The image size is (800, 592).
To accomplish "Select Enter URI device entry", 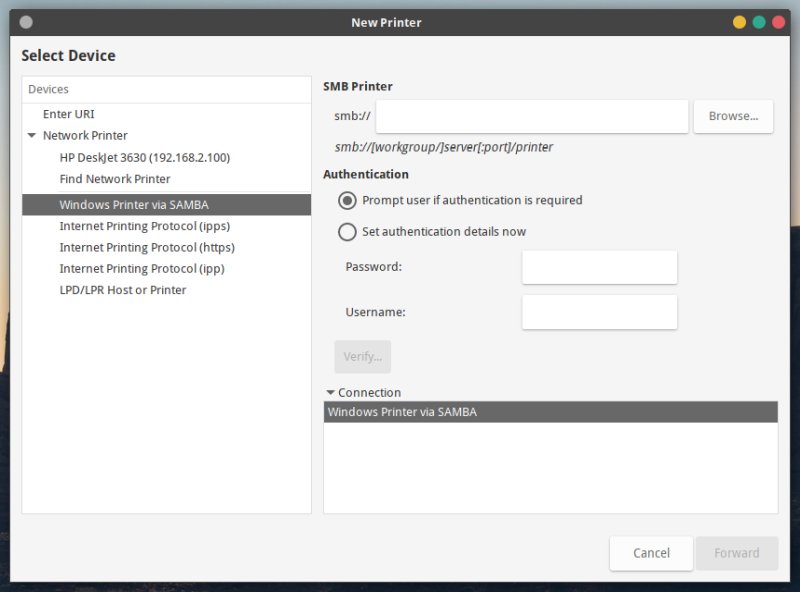I will (x=69, y=114).
